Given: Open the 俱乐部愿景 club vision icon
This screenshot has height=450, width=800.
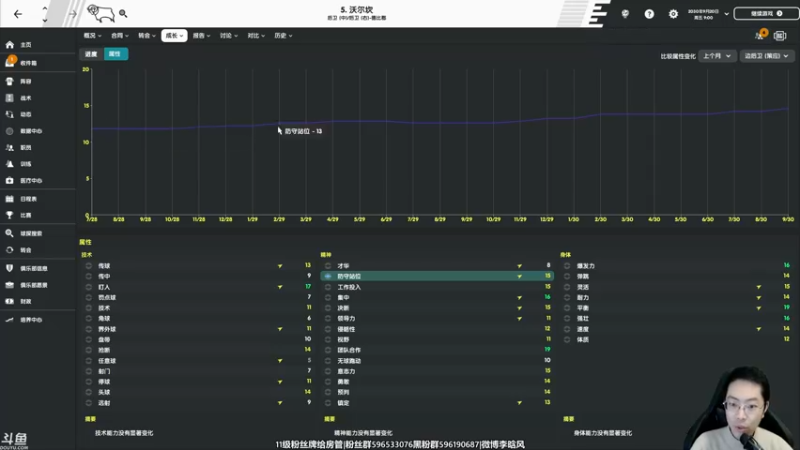Looking at the screenshot, I should (x=10, y=285).
